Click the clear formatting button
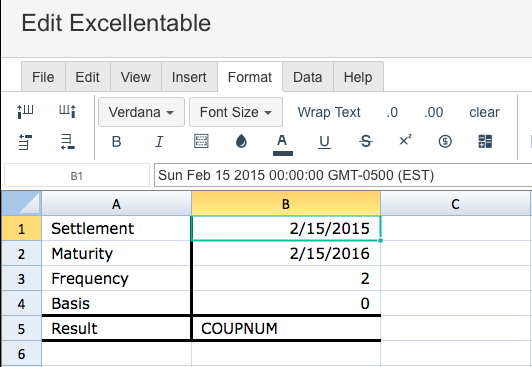The image size is (532, 367). (484, 112)
